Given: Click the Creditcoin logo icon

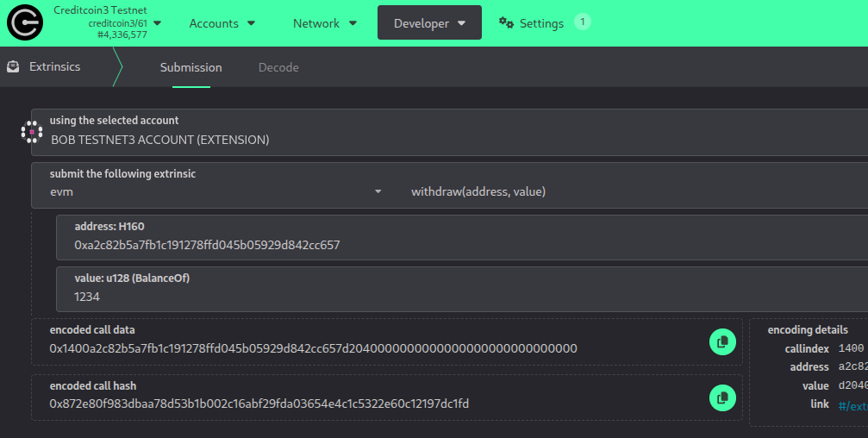Looking at the screenshot, I should tap(25, 23).
